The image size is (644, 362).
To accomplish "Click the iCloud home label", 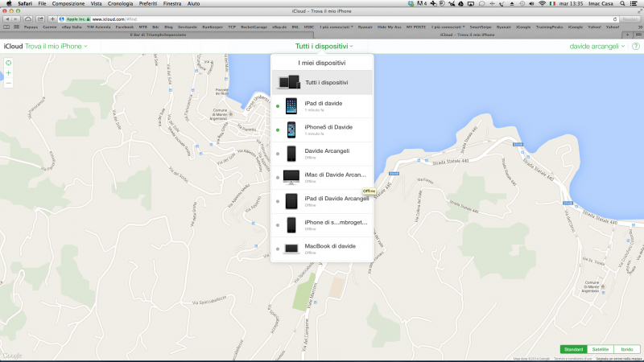I will [13, 47].
